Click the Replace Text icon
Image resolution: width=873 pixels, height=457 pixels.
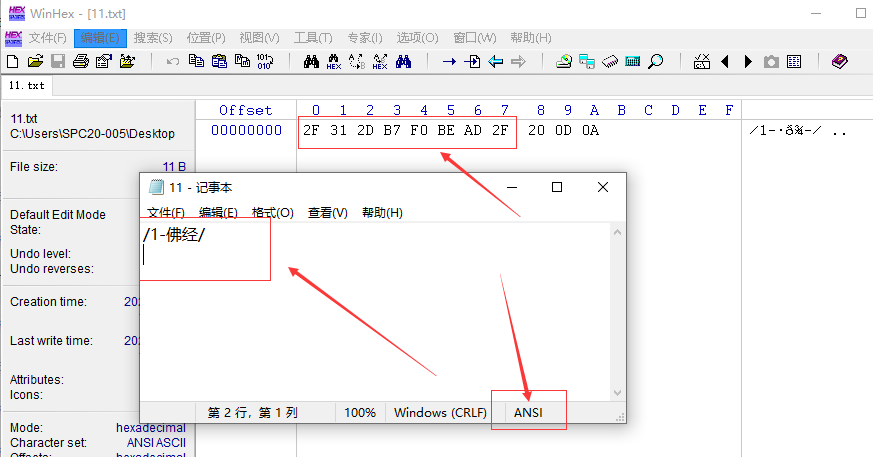click(357, 61)
